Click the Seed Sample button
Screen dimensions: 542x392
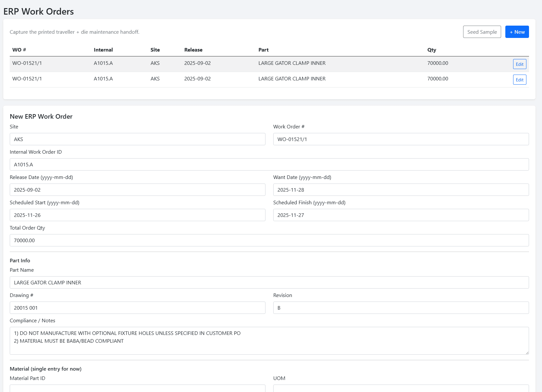[x=482, y=32]
